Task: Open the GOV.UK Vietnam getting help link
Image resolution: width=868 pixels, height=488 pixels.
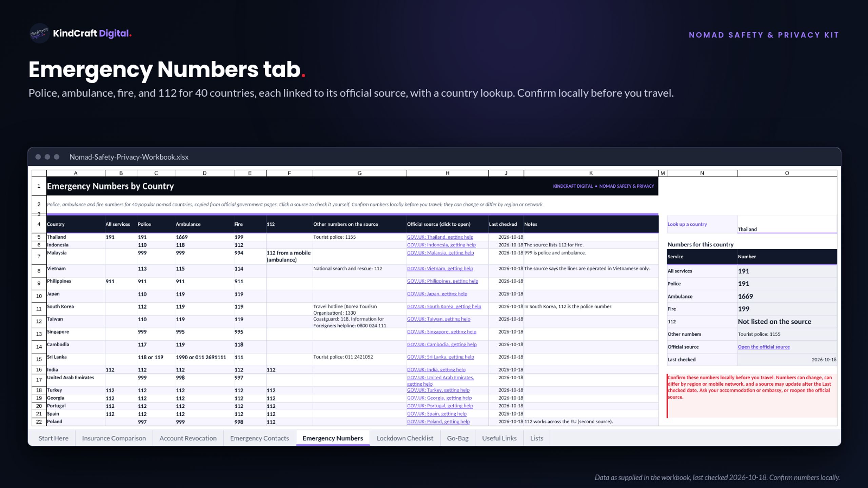Action: tap(440, 268)
